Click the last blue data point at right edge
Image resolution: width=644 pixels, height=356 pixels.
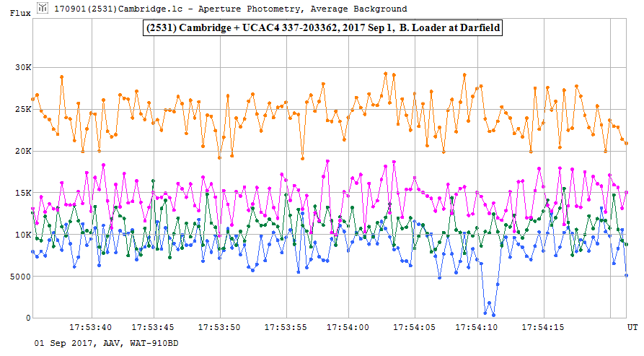(x=627, y=275)
